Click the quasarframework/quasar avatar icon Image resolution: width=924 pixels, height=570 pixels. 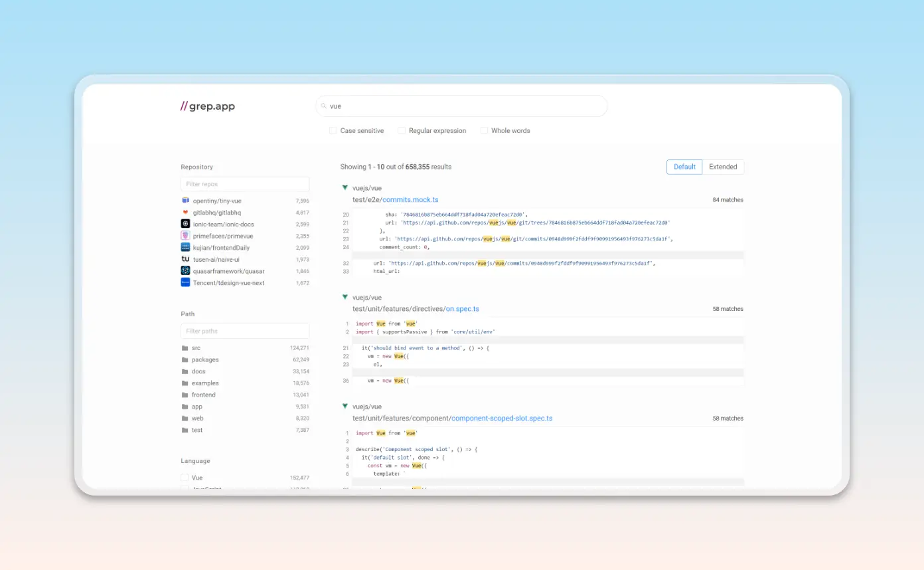(186, 270)
